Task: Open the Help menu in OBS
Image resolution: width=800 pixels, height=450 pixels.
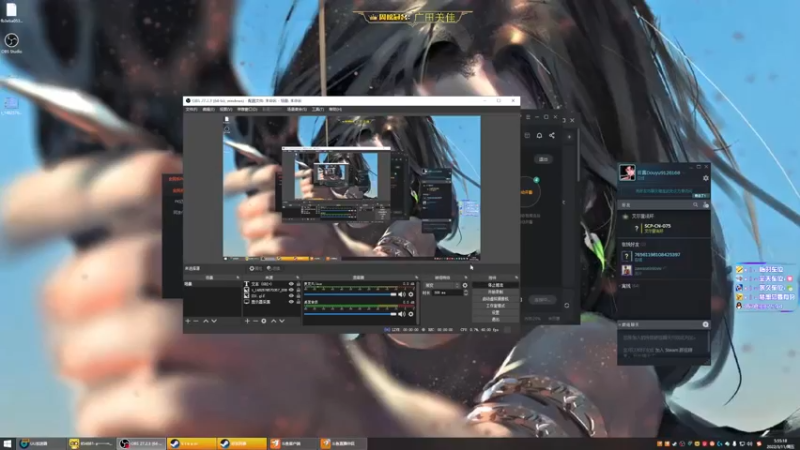Action: (x=335, y=109)
